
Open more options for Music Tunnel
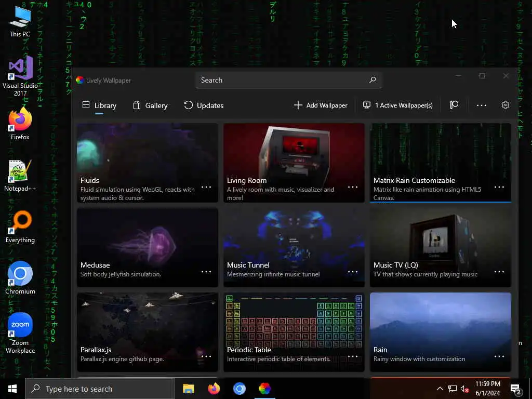[x=353, y=272]
